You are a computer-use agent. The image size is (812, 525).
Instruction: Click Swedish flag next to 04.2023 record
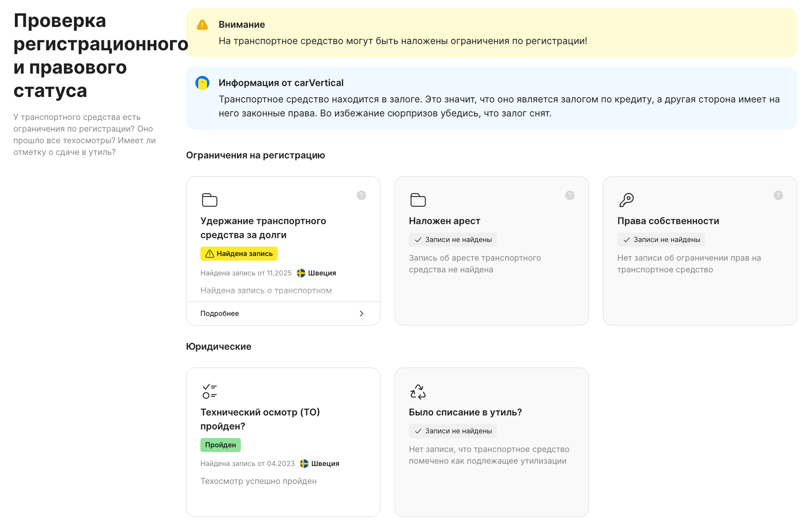304,464
